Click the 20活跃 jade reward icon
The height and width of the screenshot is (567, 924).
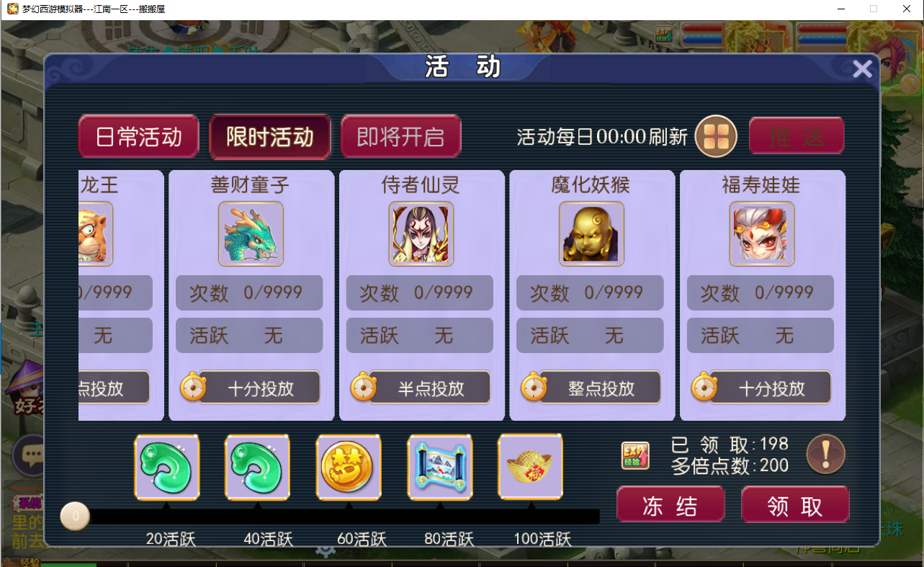coord(167,467)
